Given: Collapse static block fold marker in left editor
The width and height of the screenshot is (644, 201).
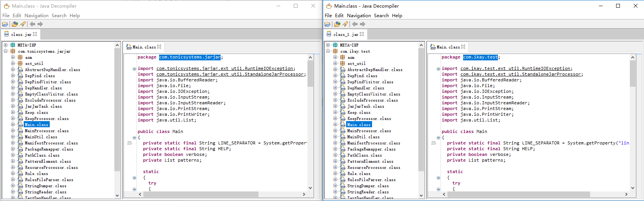Looking at the screenshot, I should 134,178.
